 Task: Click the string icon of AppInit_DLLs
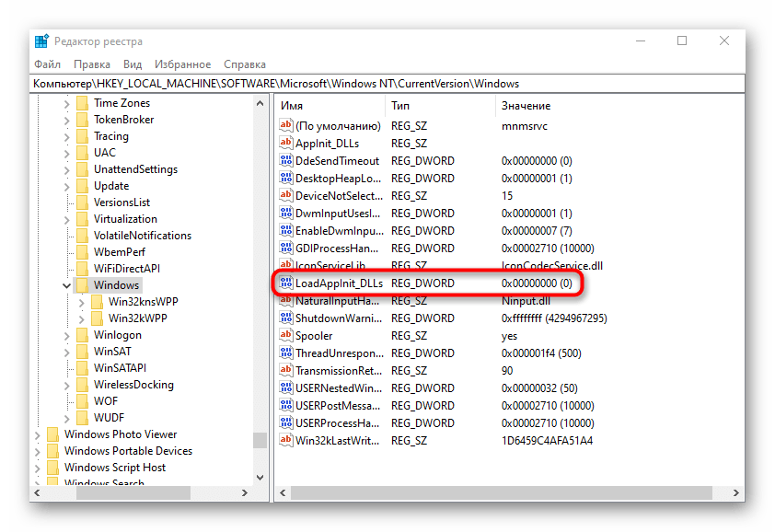point(285,143)
